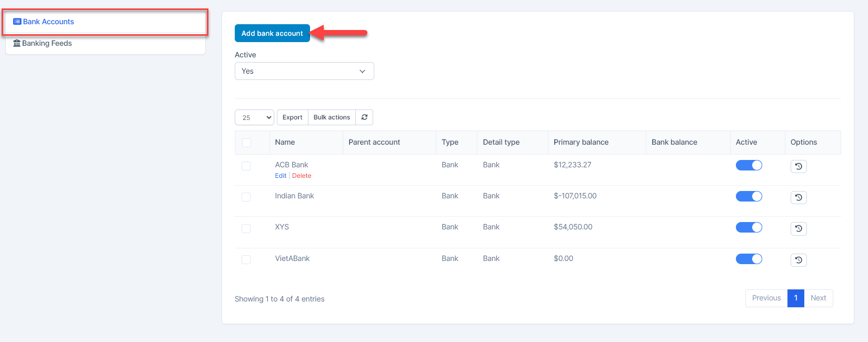Click Delete link under ACB Bank
This screenshot has height=342, width=868.
click(302, 176)
